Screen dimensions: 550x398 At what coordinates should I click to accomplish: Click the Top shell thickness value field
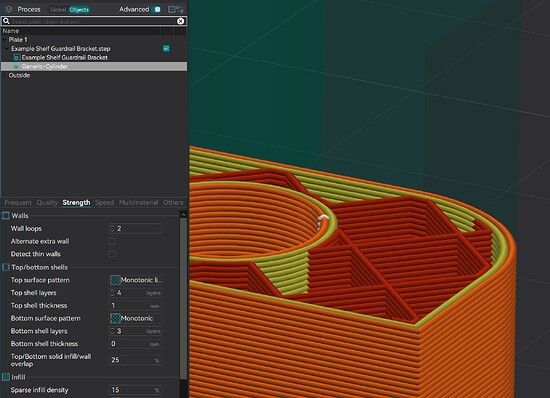[x=135, y=306]
